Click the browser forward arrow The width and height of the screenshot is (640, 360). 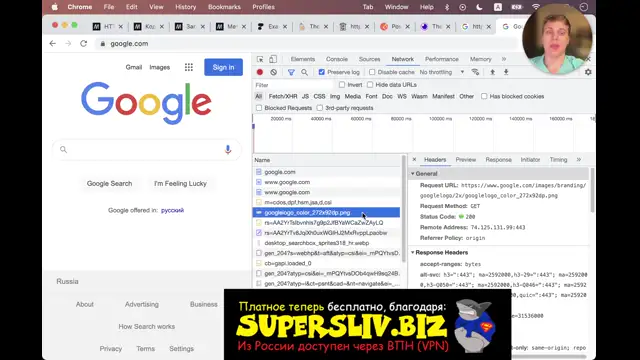(68, 44)
